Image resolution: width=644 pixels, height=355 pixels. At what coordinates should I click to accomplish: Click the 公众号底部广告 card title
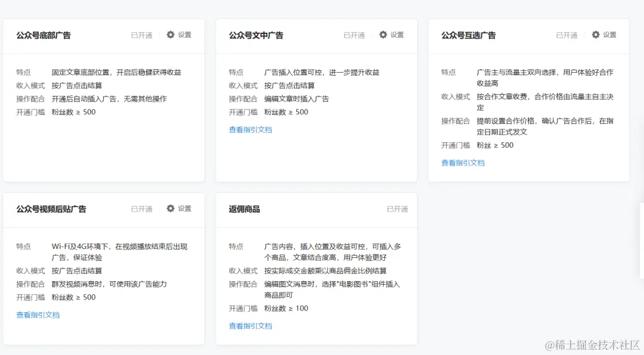(44, 35)
